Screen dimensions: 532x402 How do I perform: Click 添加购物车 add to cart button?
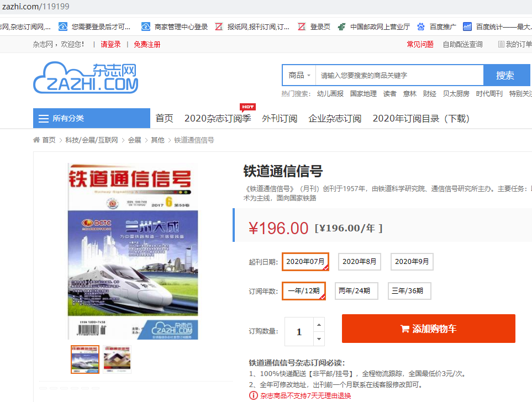click(x=429, y=329)
